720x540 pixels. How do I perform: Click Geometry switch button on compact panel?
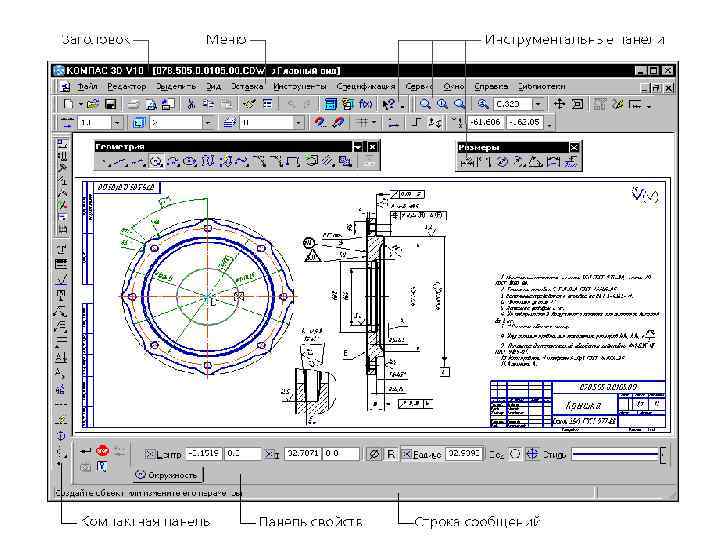tap(62, 145)
